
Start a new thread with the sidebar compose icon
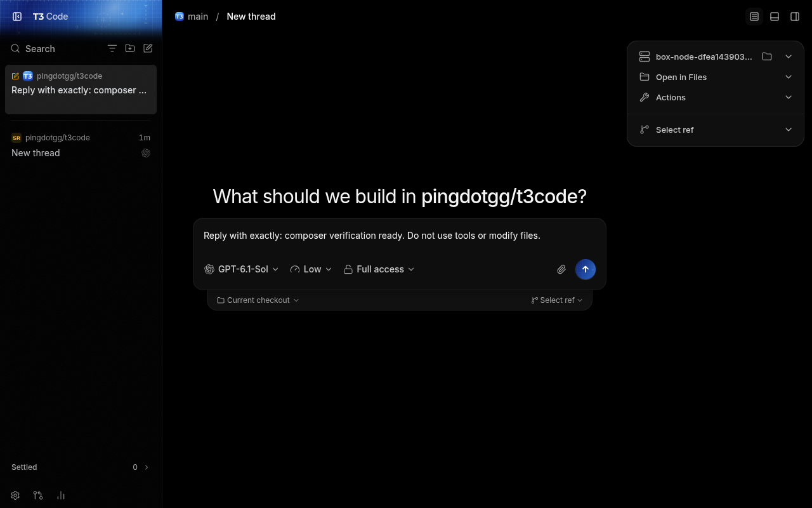pos(148,48)
